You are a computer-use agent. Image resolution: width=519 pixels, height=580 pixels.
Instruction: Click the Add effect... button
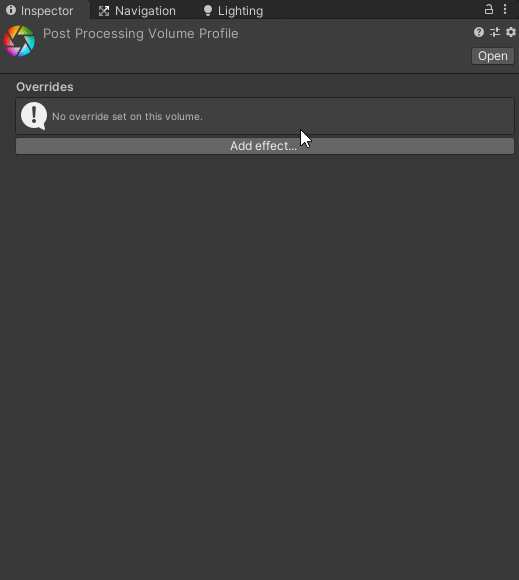pos(265,146)
